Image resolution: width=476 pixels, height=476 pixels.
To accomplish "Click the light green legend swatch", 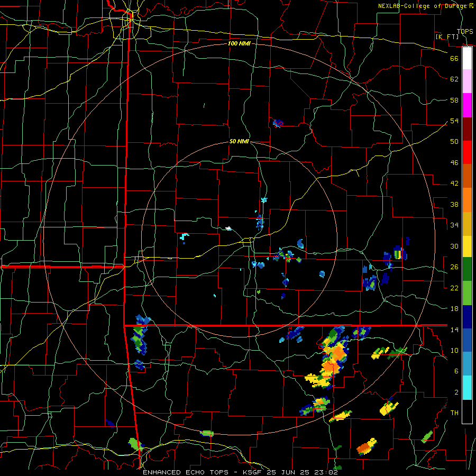I will [467, 293].
